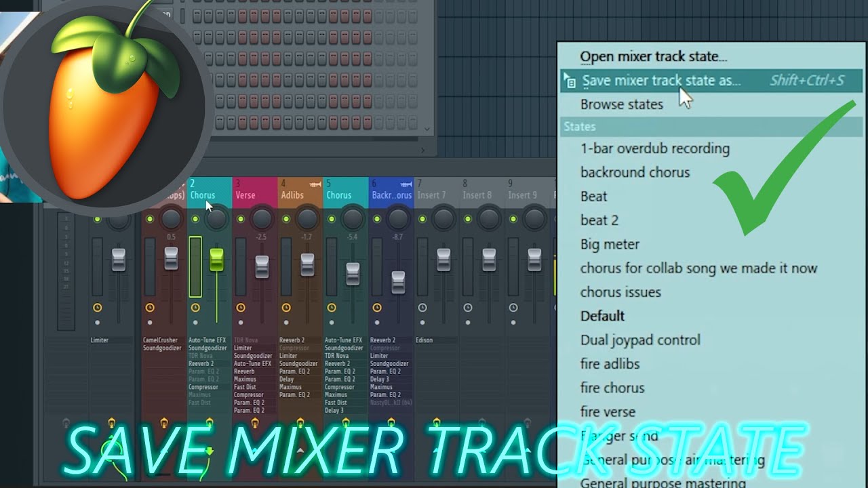
Task: Mute track 5 Chorus with its green LED
Action: (332, 219)
